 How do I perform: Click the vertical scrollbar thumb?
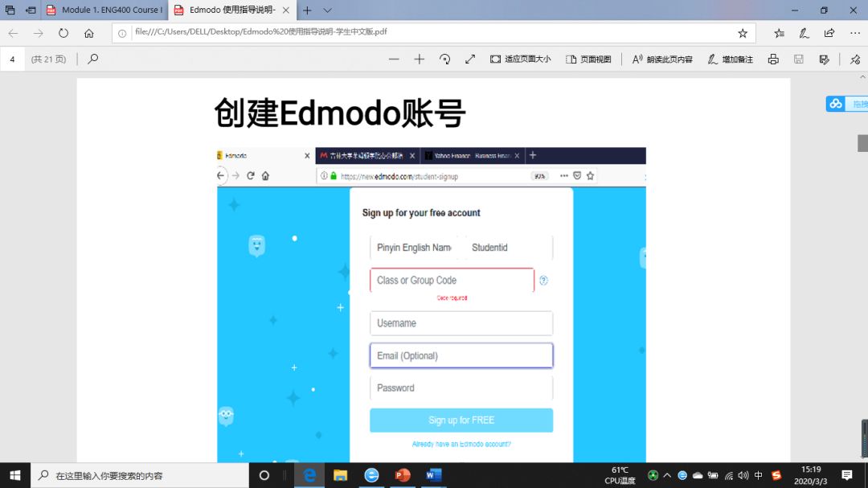pyautogui.click(x=862, y=143)
